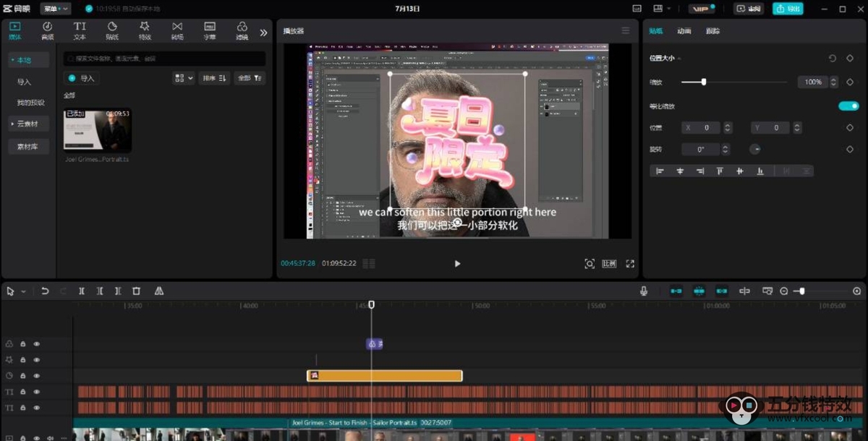Image resolution: width=868 pixels, height=441 pixels.
Task: Toggle visibility of second text track
Action: pos(37,408)
